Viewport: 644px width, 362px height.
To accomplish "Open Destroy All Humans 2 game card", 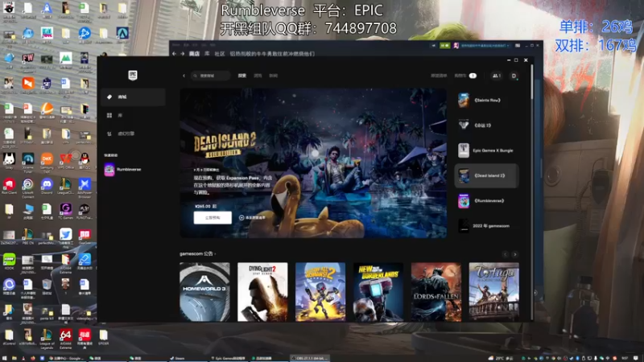I will click(320, 292).
